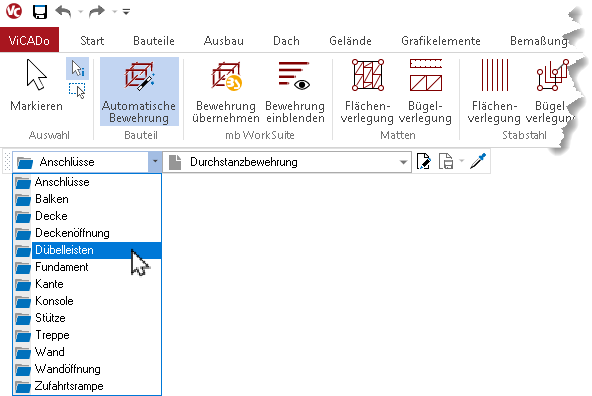Switch to the Gelände ribbon tab
Image resolution: width=592 pixels, height=396 pixels.
[350, 40]
